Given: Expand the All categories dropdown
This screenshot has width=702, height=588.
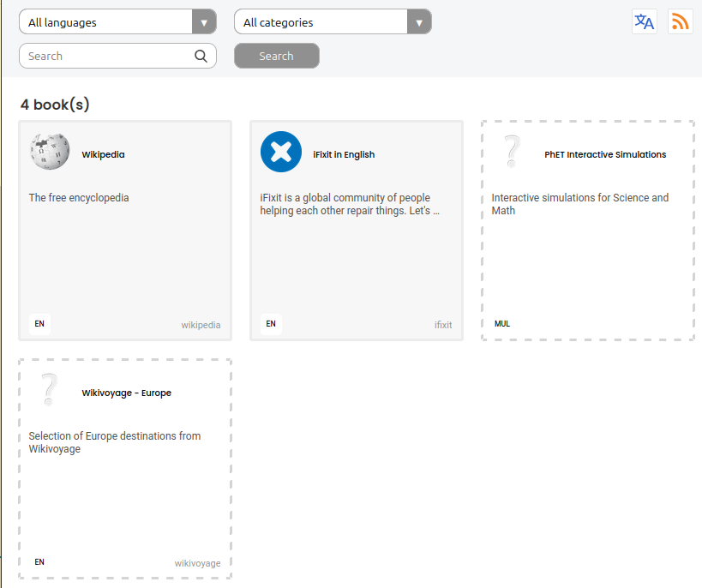Looking at the screenshot, I should 333,21.
